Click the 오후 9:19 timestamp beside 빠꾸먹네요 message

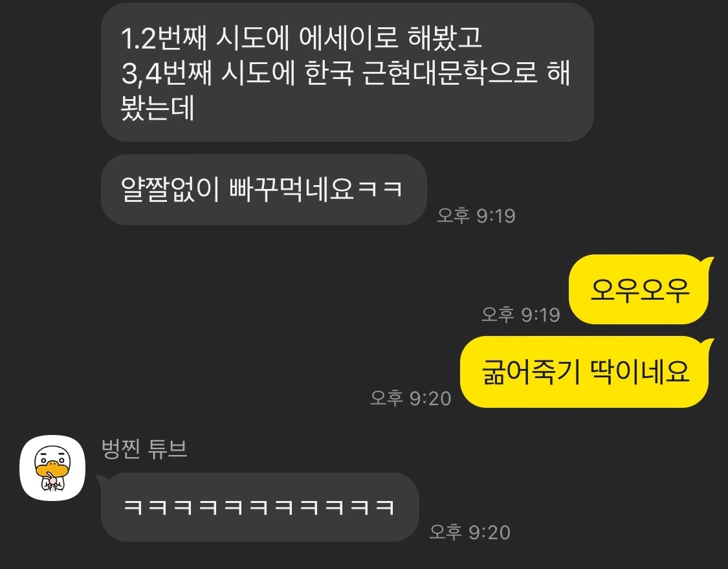[476, 216]
